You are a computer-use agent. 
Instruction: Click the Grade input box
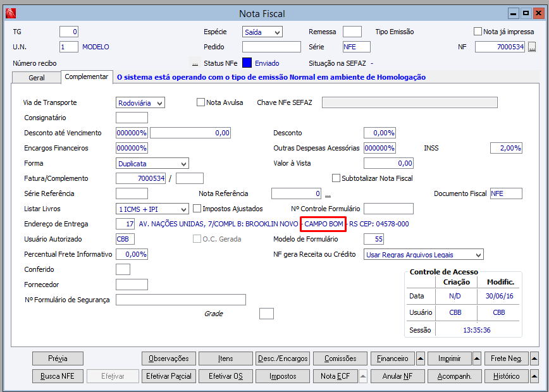click(x=266, y=314)
